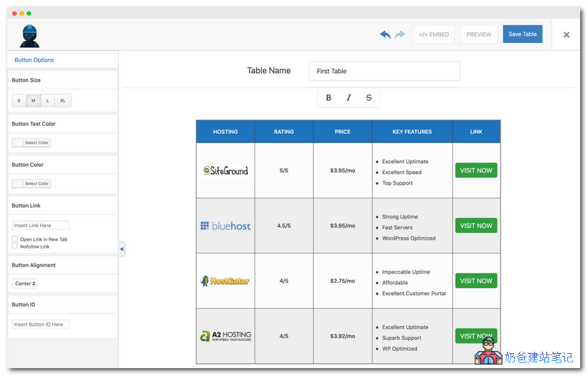Enable Open Link in New Tab
The image size is (588, 376).
click(x=15, y=239)
